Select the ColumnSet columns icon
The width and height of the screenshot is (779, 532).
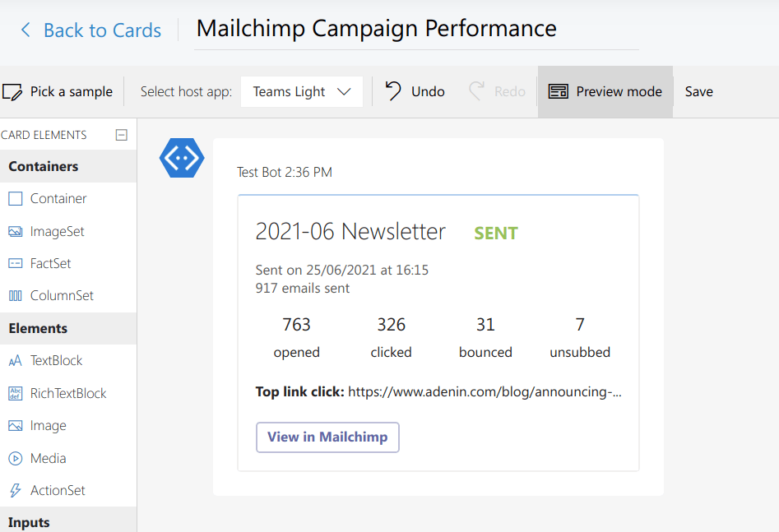[x=16, y=295]
